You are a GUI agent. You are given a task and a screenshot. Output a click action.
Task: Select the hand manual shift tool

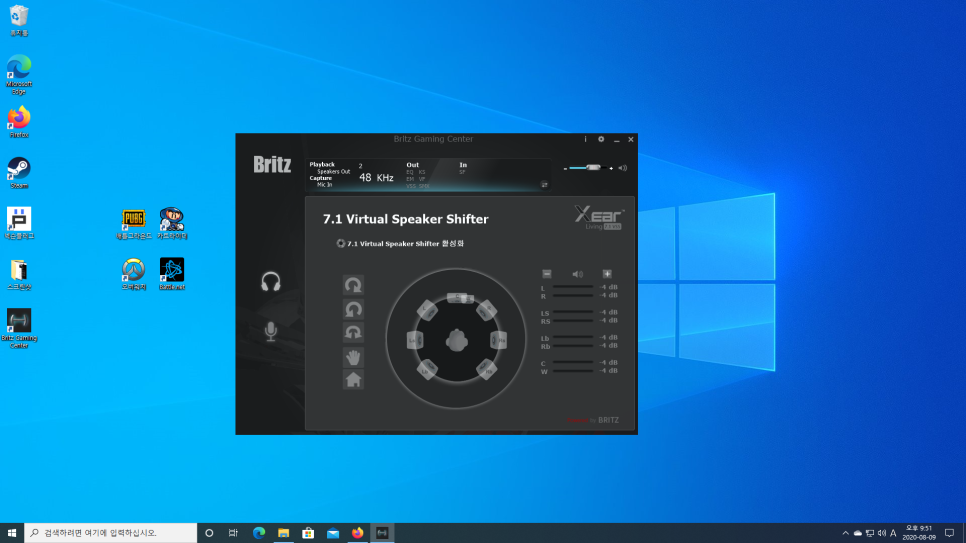pyautogui.click(x=353, y=357)
